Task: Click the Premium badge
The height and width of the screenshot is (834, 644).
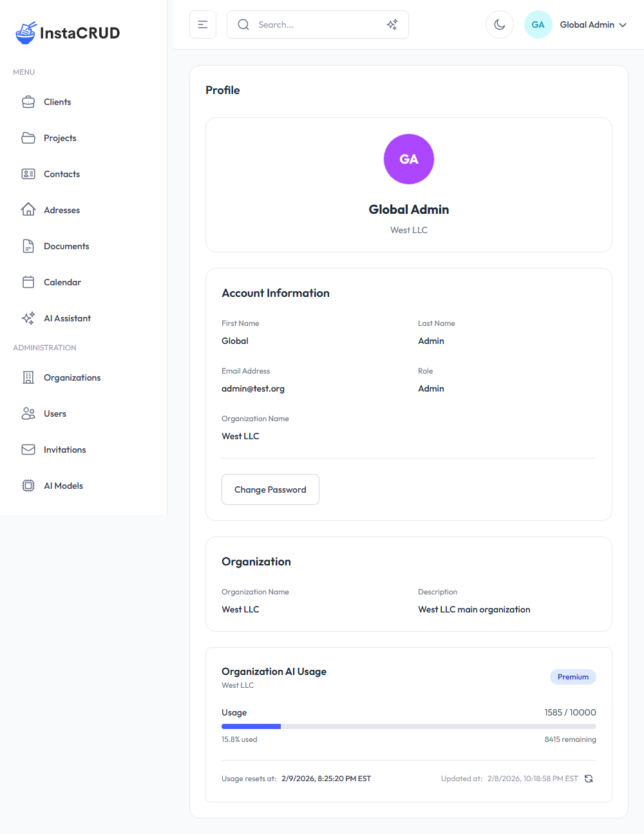Action: click(573, 676)
